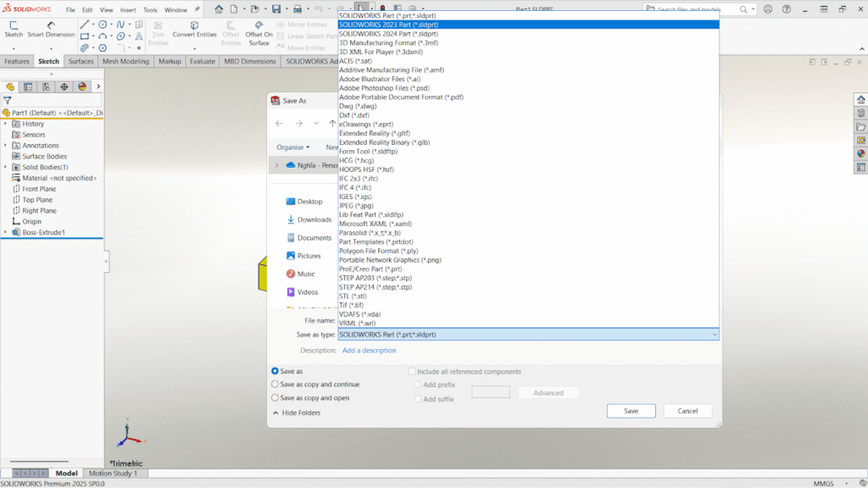The width and height of the screenshot is (868, 488).
Task: Select the Line sketch tool
Action: (x=84, y=25)
